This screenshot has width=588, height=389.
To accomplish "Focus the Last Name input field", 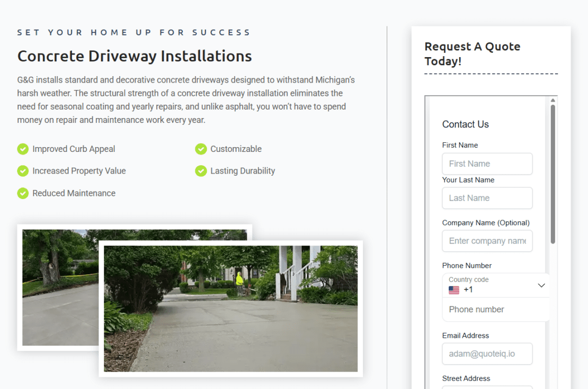I will pyautogui.click(x=487, y=198).
